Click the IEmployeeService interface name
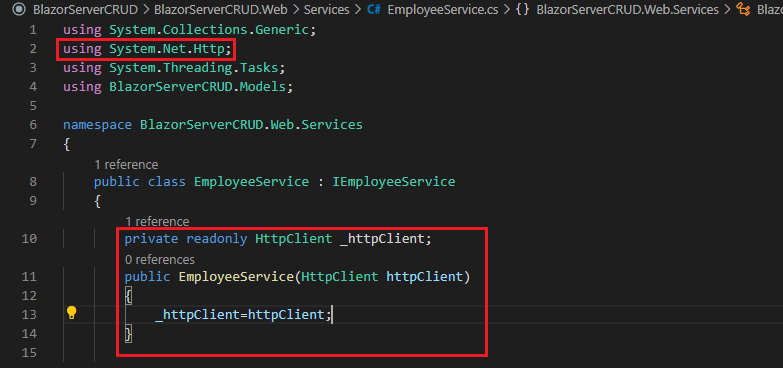 pyautogui.click(x=393, y=181)
